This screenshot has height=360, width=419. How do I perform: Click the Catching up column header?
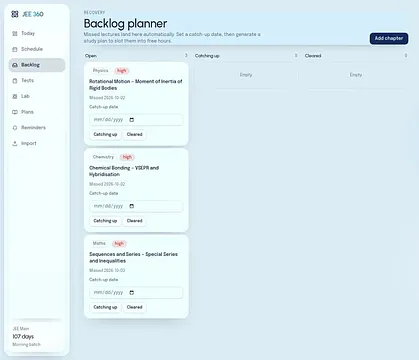point(207,56)
